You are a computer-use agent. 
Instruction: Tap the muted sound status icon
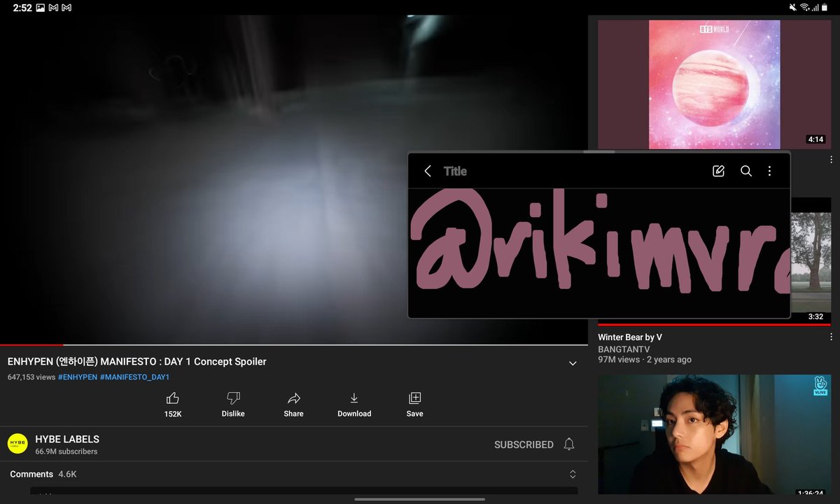tap(793, 8)
